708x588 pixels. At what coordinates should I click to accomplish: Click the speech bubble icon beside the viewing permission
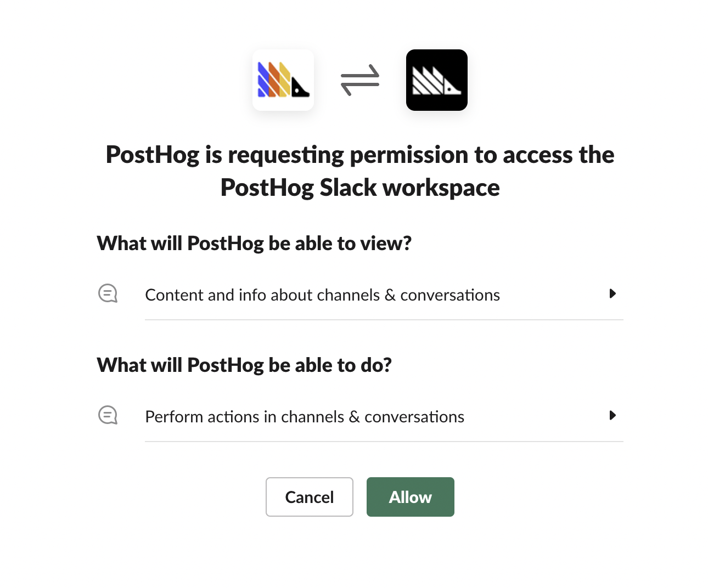108,293
